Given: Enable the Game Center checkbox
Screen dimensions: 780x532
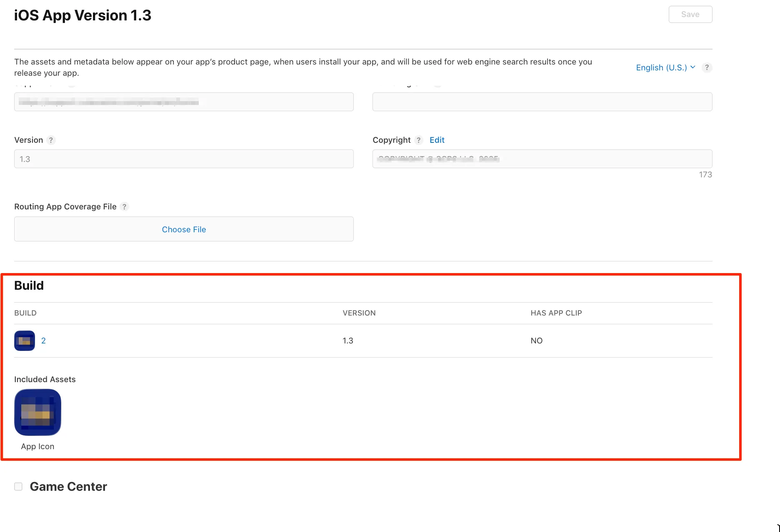Looking at the screenshot, I should (18, 487).
